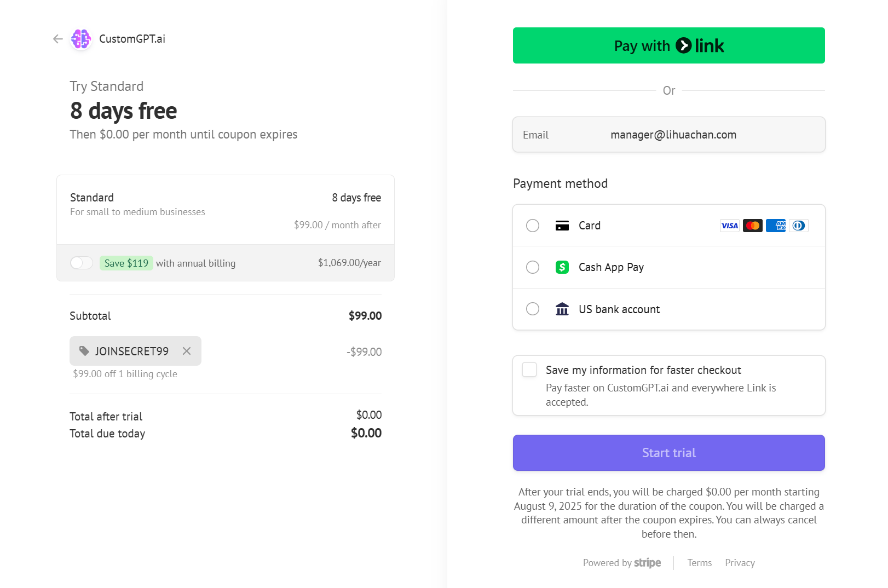
Task: Click the CustomGPT.ai brain logo
Action: click(x=81, y=39)
